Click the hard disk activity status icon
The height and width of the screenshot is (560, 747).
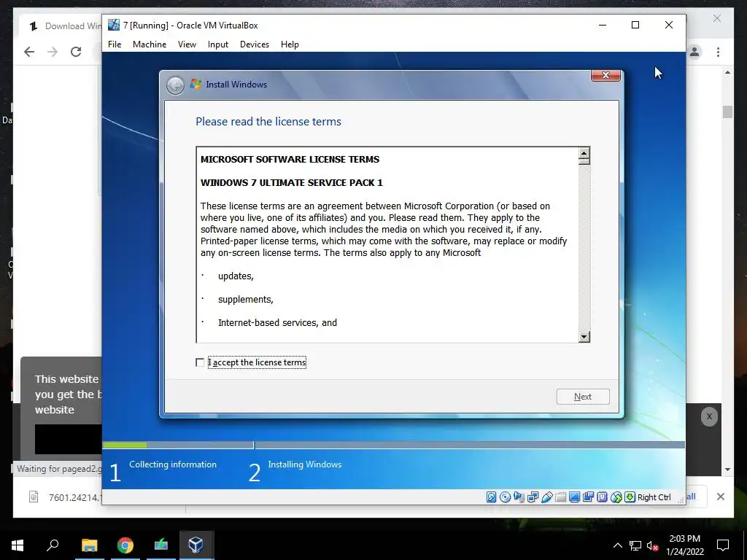(491, 497)
